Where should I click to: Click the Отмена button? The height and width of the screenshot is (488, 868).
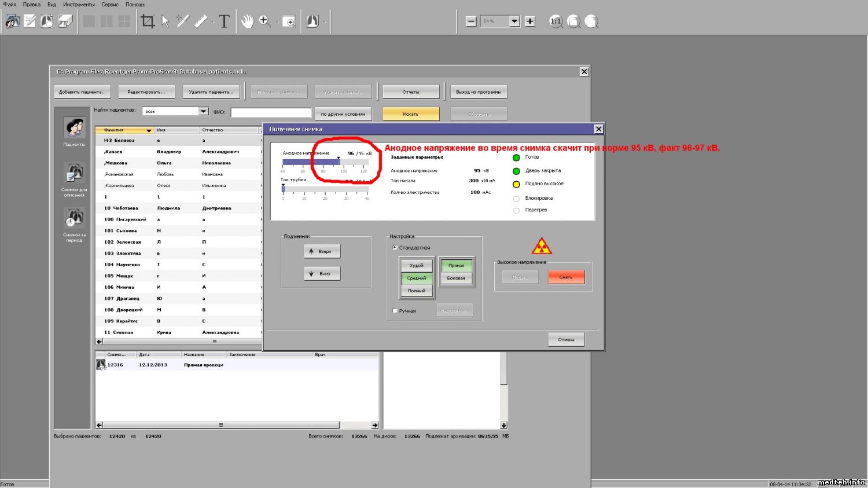coord(566,340)
